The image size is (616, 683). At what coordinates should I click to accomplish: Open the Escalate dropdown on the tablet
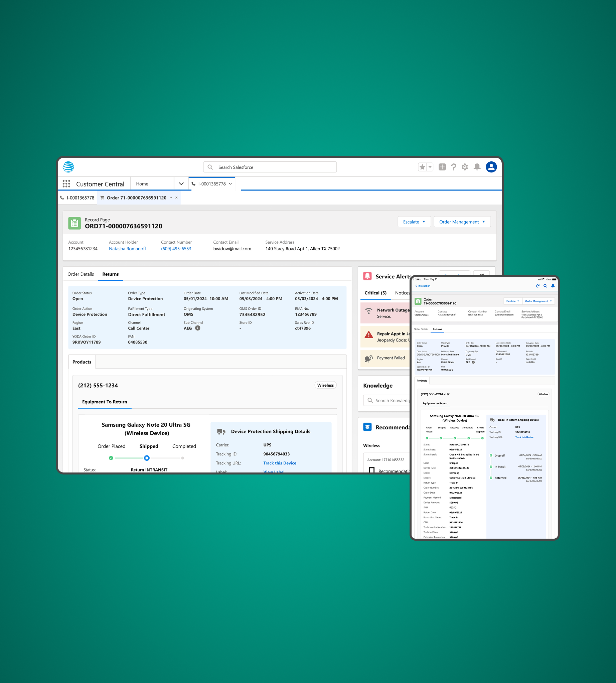pyautogui.click(x=512, y=301)
